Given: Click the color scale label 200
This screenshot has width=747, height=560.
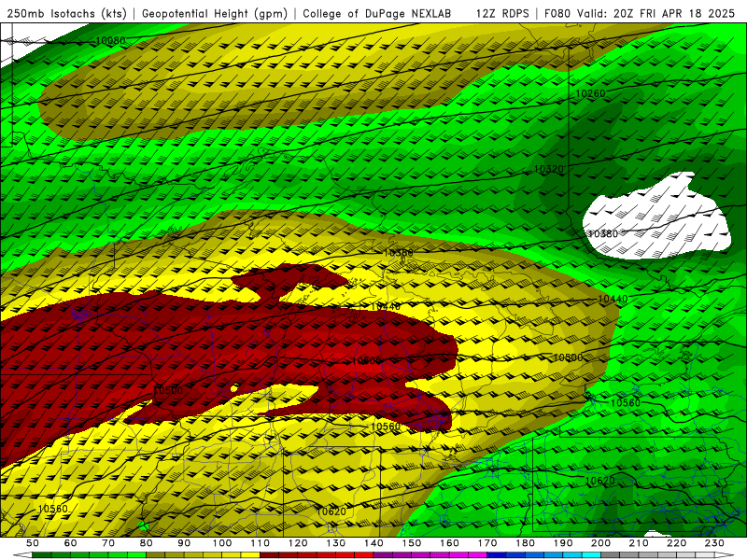Looking at the screenshot, I should pyautogui.click(x=601, y=543).
